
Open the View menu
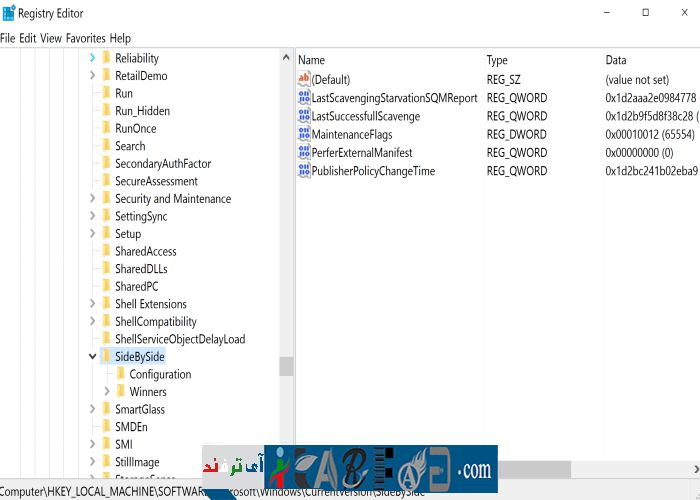[x=51, y=38]
